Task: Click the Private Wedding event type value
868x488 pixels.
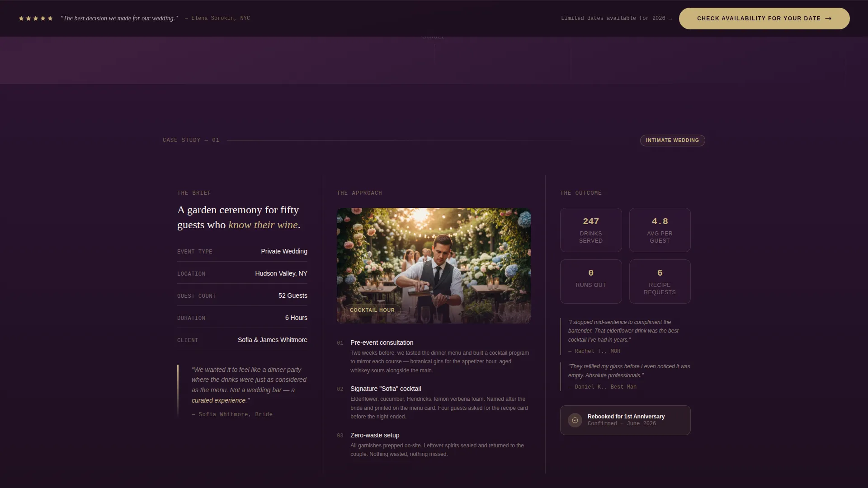Action: (284, 252)
